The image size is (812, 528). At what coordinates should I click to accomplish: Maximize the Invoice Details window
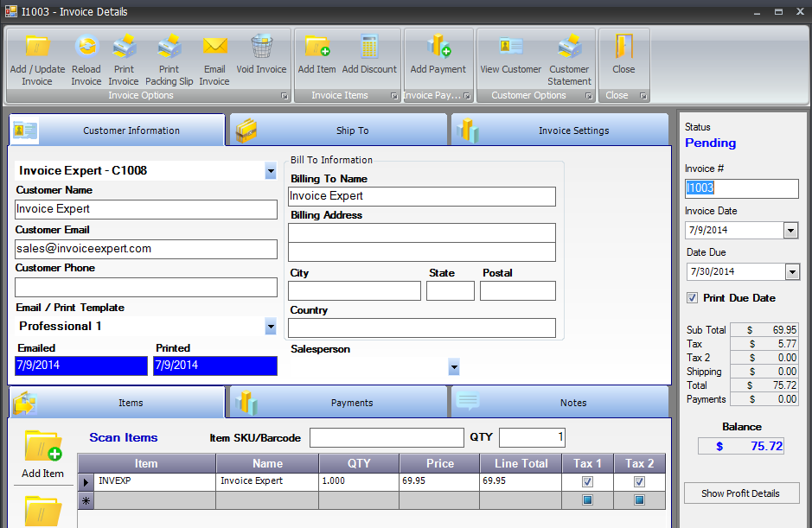coord(778,11)
